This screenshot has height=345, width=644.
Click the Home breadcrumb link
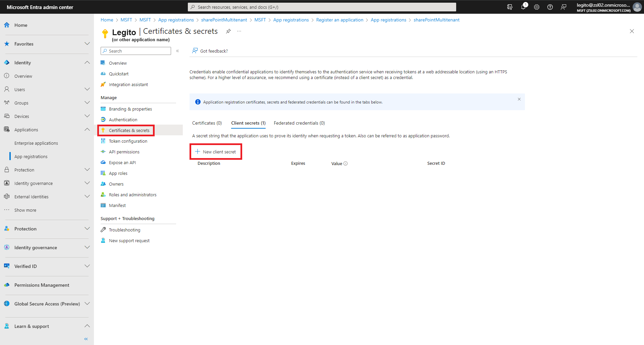click(x=107, y=20)
